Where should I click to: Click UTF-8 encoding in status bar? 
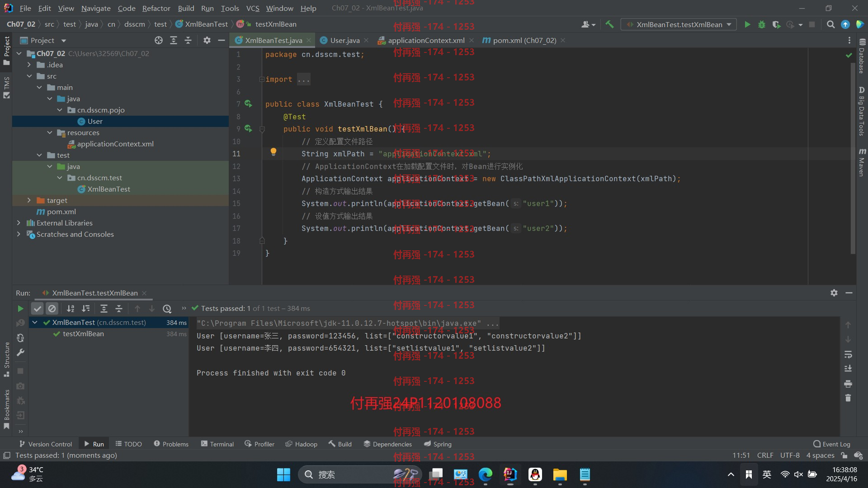[790, 455]
